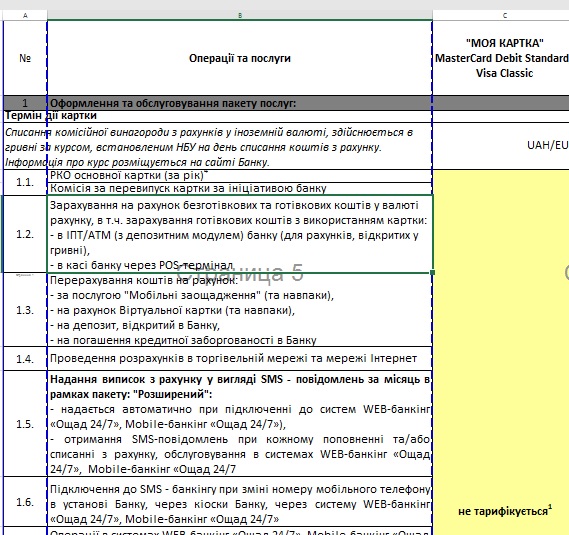Click the fill handle of the selected cell
Viewport: 569px width, 535px height.
click(x=432, y=272)
